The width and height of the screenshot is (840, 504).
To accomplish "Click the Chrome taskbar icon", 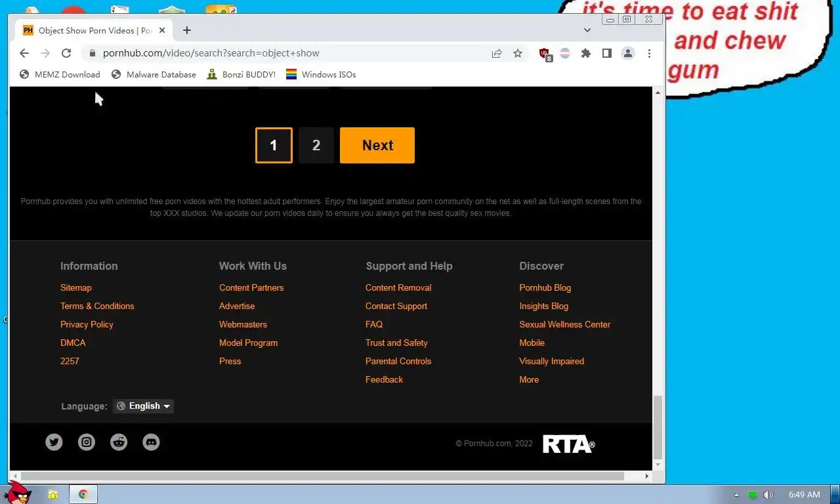I will pyautogui.click(x=83, y=494).
